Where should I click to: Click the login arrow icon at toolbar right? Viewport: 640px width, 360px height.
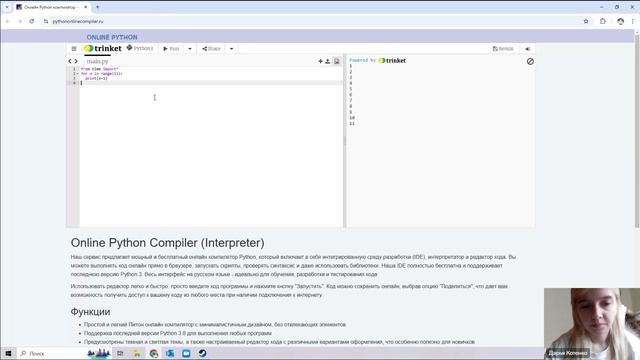coord(527,49)
